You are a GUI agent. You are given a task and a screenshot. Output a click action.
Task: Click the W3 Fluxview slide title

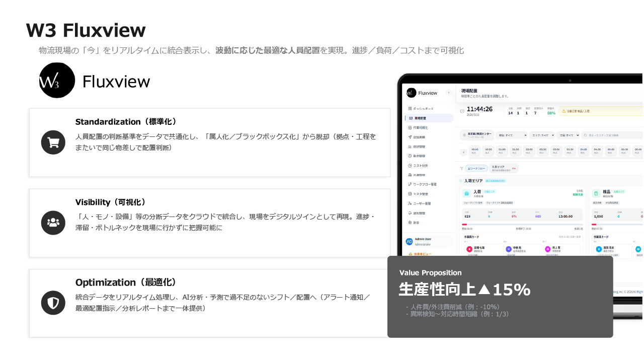[86, 30]
